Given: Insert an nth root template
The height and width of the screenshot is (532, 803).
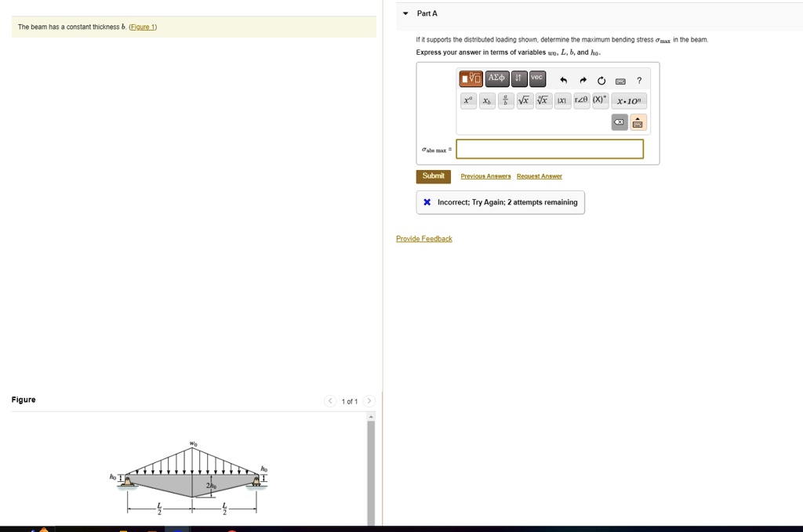Looking at the screenshot, I should 543,101.
